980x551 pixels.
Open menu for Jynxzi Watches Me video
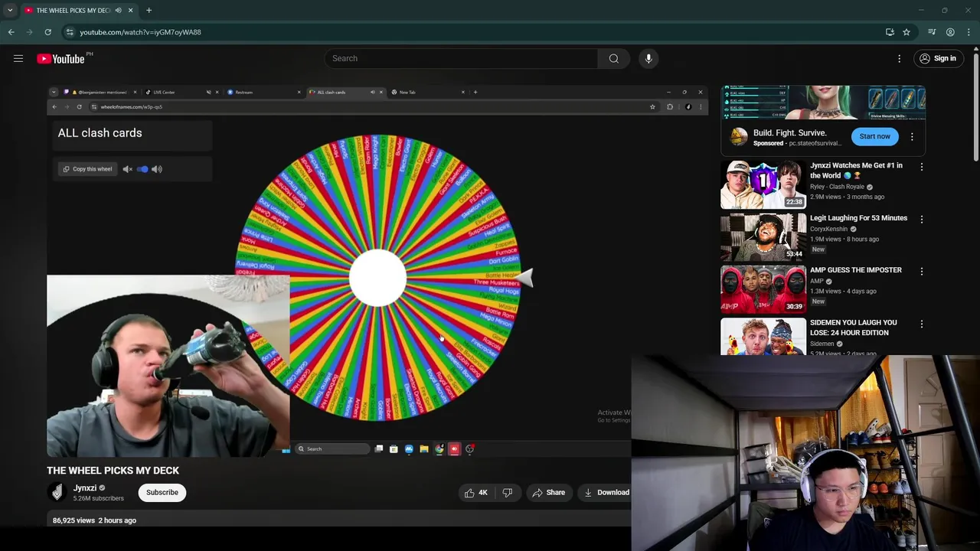tap(922, 167)
